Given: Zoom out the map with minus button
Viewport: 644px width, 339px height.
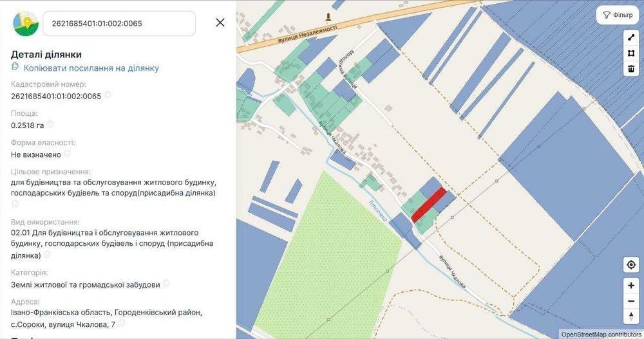Looking at the screenshot, I should point(631,301).
